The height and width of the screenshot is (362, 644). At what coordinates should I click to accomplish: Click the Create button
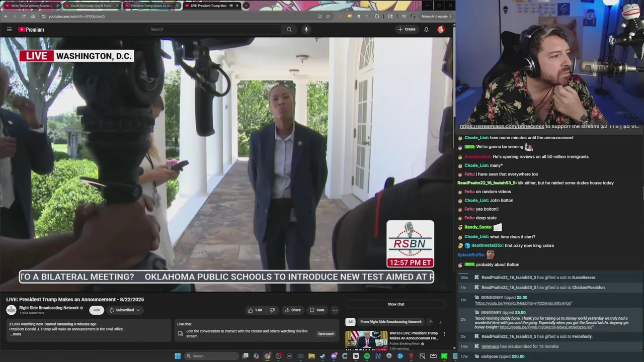pyautogui.click(x=407, y=29)
